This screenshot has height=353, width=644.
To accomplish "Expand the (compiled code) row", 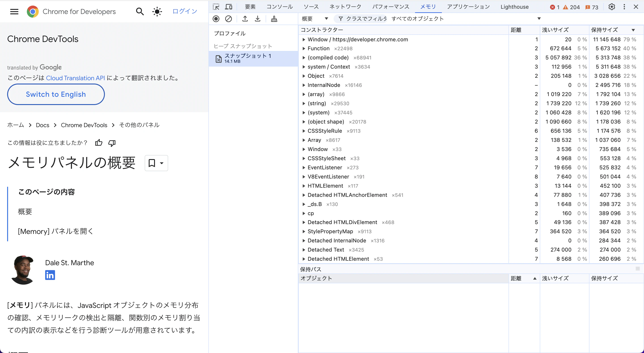I will click(304, 58).
